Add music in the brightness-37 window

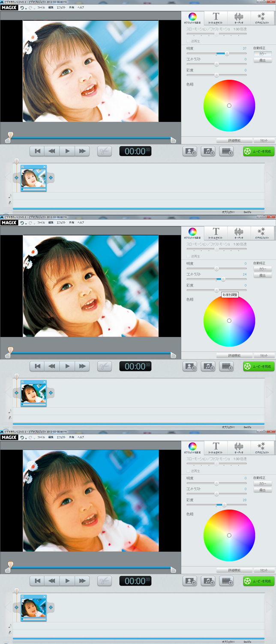coord(208,151)
